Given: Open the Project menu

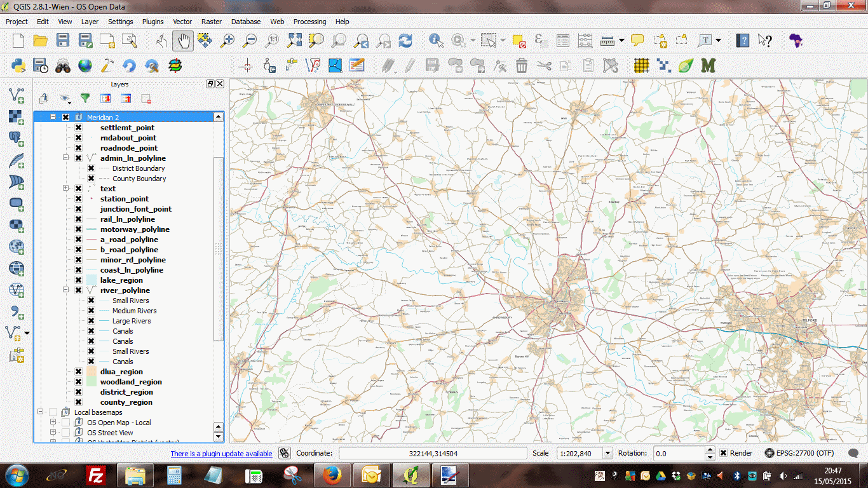Looking at the screenshot, I should click(x=17, y=22).
